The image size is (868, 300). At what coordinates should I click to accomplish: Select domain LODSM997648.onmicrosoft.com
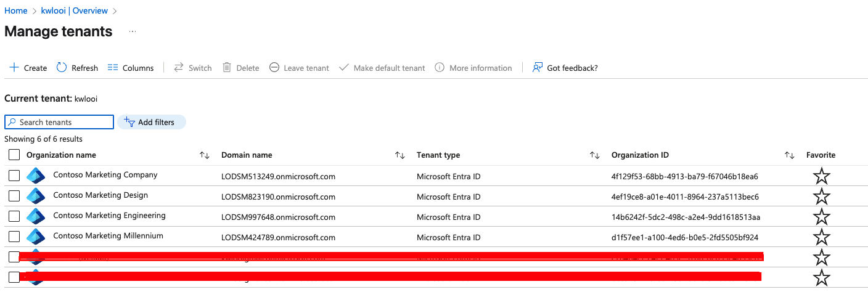[278, 217]
